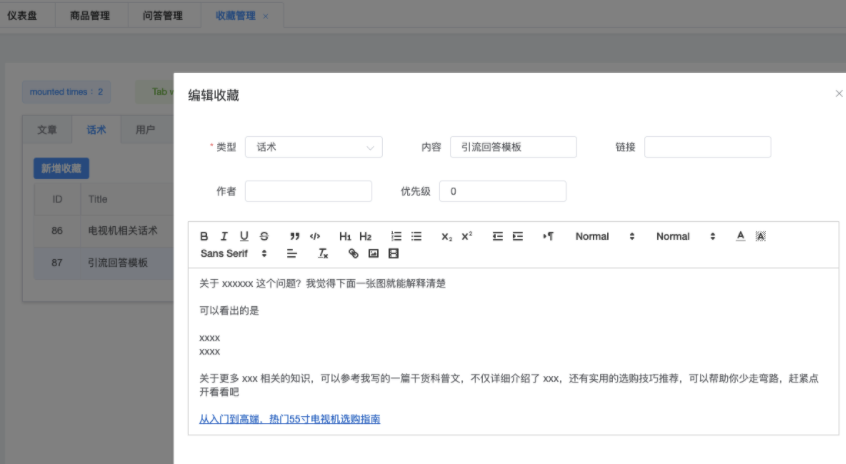Apply Heading 1 style

point(345,236)
